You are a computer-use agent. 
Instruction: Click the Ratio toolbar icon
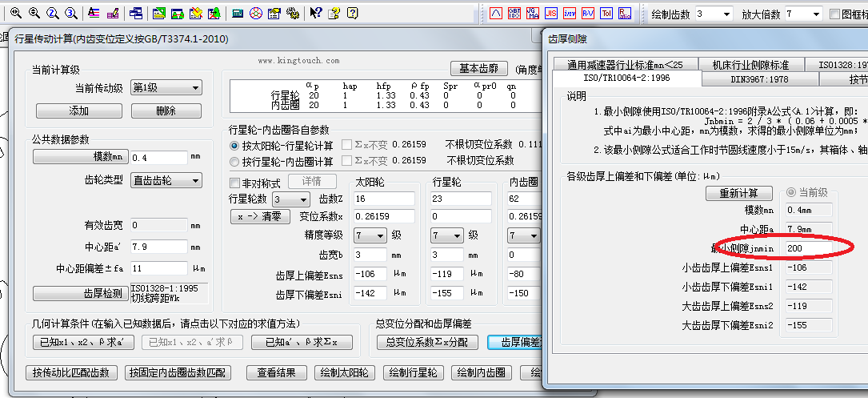(625, 14)
